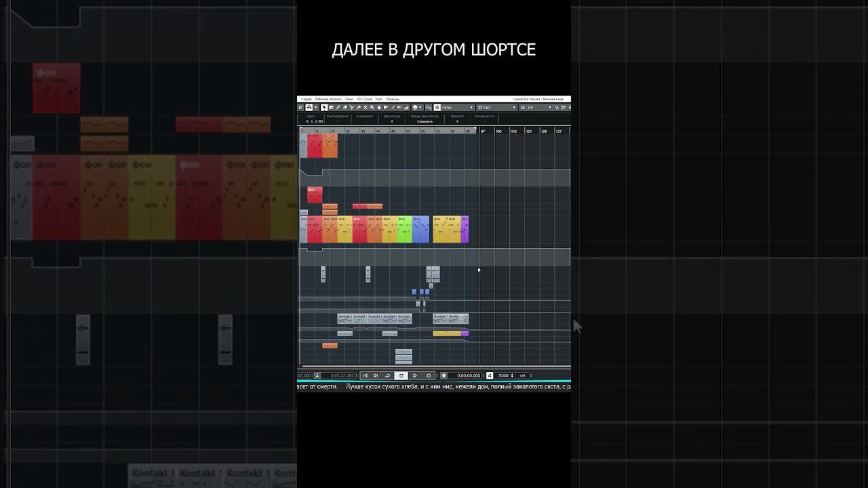The image size is (868, 488).
Task: Click the Следовать global transpose value
Action: [425, 121]
